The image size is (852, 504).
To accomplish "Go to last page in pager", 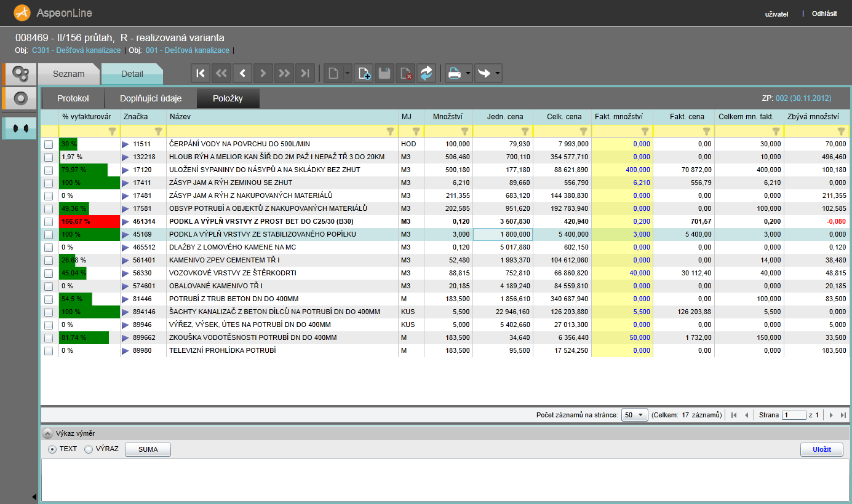I will click(843, 415).
